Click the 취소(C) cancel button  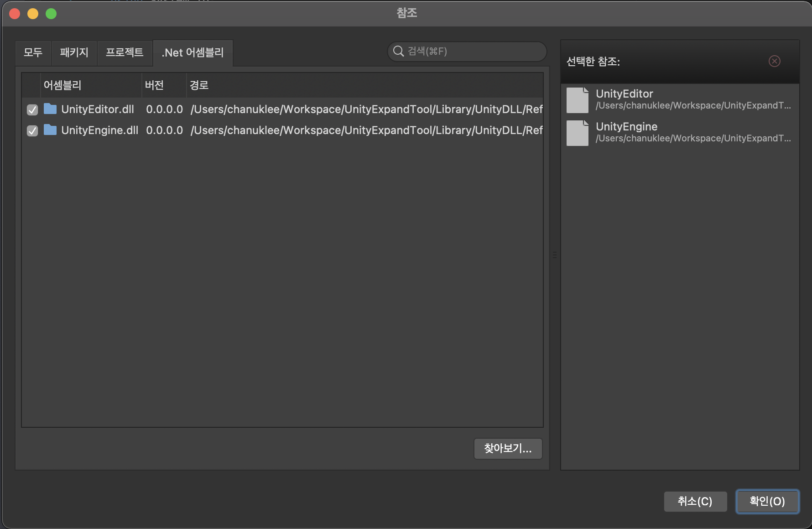[x=695, y=502]
